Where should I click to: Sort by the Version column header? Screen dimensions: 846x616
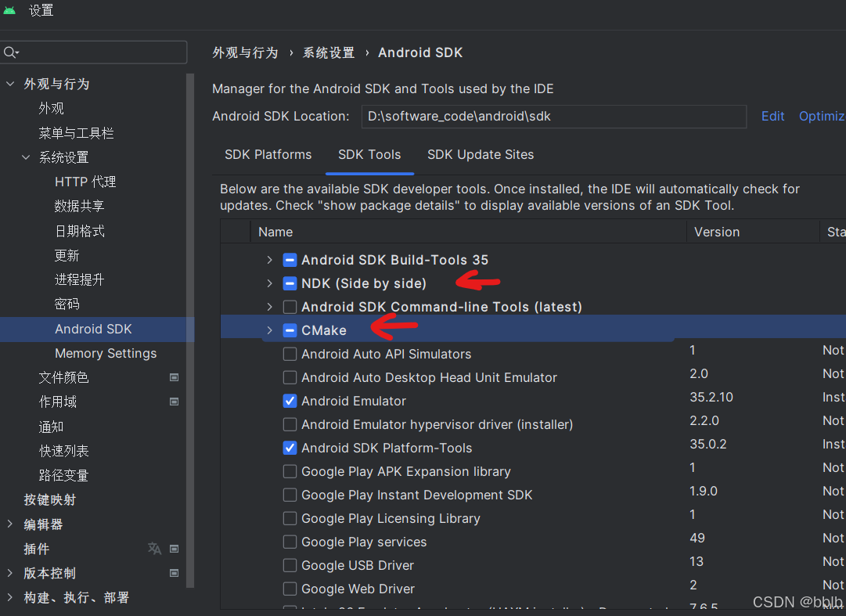click(753, 232)
